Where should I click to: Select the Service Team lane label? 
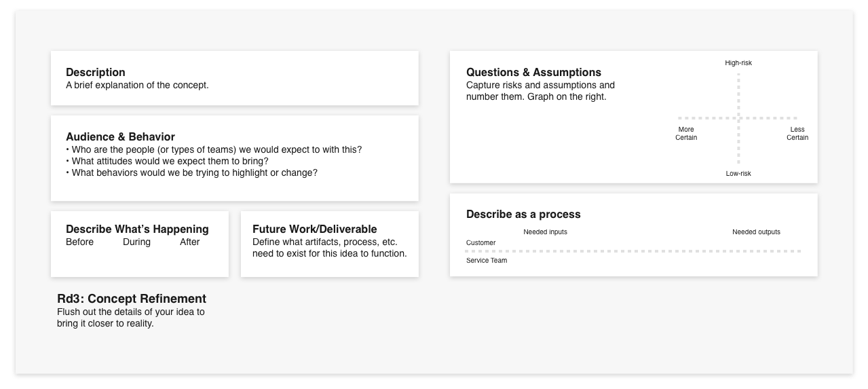click(x=487, y=261)
